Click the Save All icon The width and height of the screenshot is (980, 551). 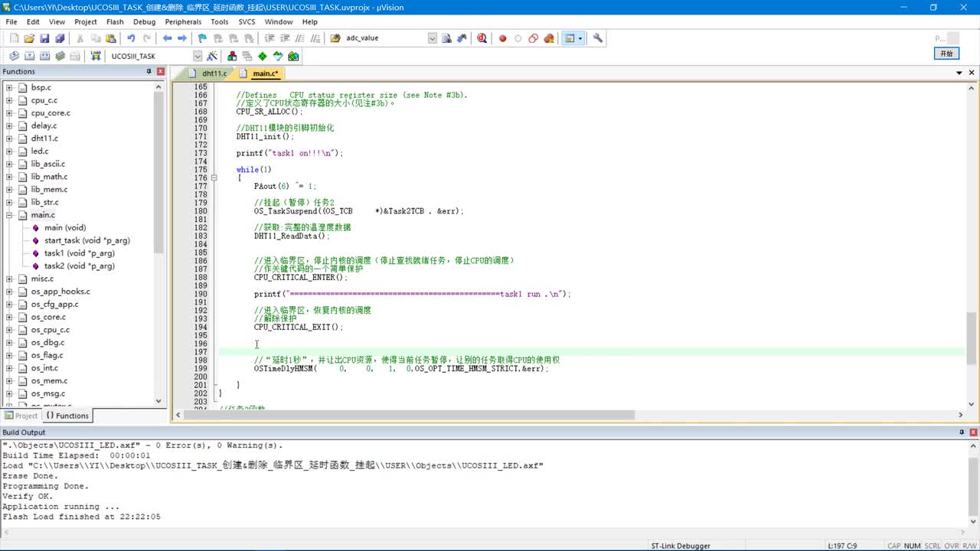[x=60, y=38]
